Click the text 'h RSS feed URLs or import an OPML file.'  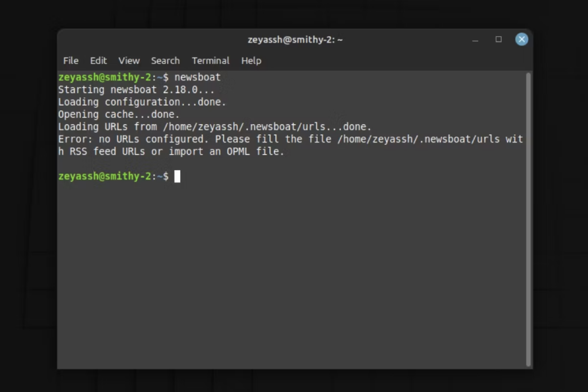pyautogui.click(x=171, y=151)
